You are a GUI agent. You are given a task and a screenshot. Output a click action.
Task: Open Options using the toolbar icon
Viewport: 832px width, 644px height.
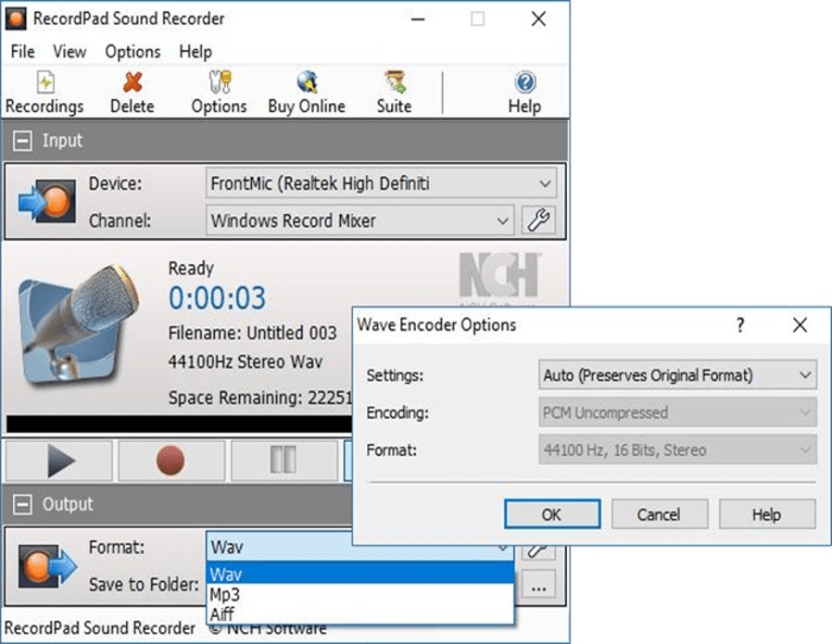pyautogui.click(x=218, y=90)
